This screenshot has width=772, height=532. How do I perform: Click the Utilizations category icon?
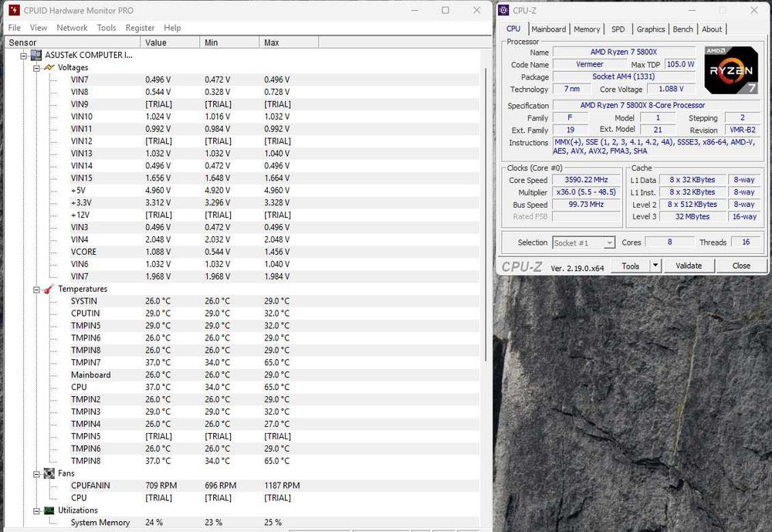(x=49, y=510)
